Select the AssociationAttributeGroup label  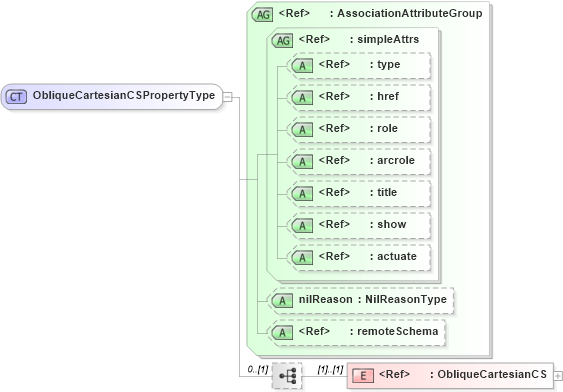[x=410, y=13]
